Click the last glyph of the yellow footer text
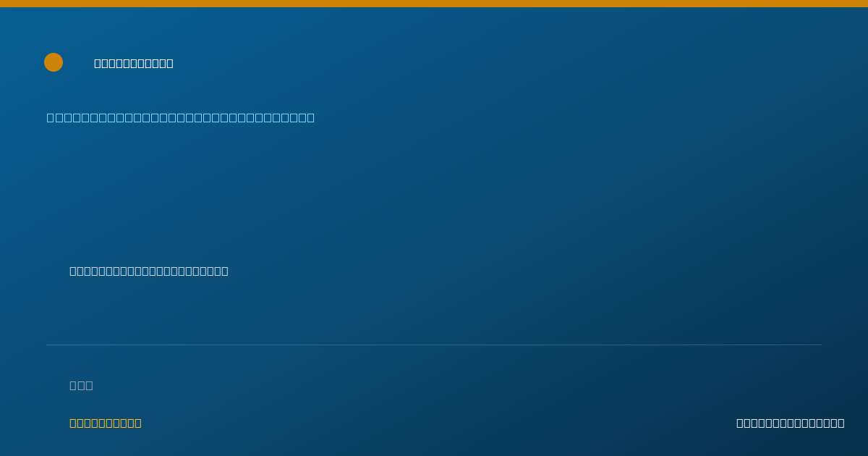The width and height of the screenshot is (868, 456). 137,423
